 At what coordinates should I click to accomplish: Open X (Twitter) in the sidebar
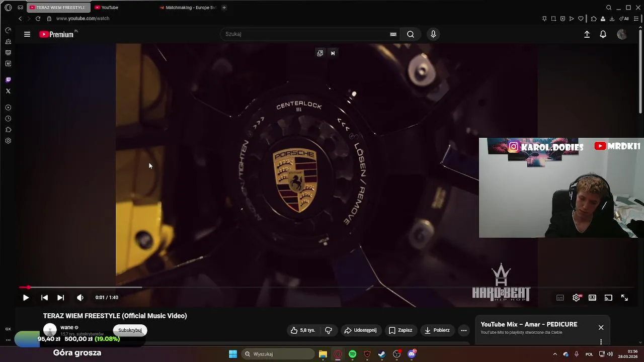coord(8,91)
